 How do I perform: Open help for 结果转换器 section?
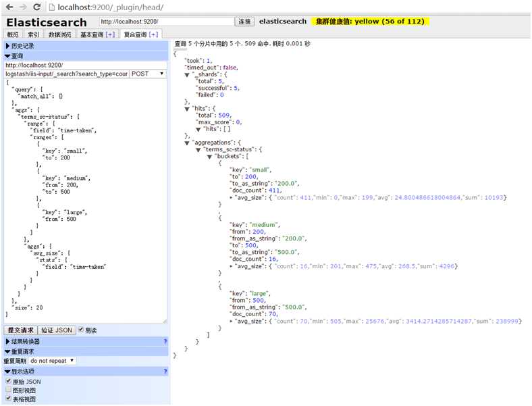165,341
